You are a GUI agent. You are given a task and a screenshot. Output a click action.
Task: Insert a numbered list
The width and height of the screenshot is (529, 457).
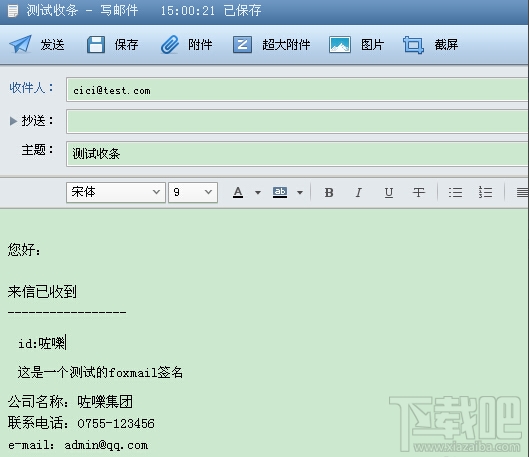(x=485, y=192)
